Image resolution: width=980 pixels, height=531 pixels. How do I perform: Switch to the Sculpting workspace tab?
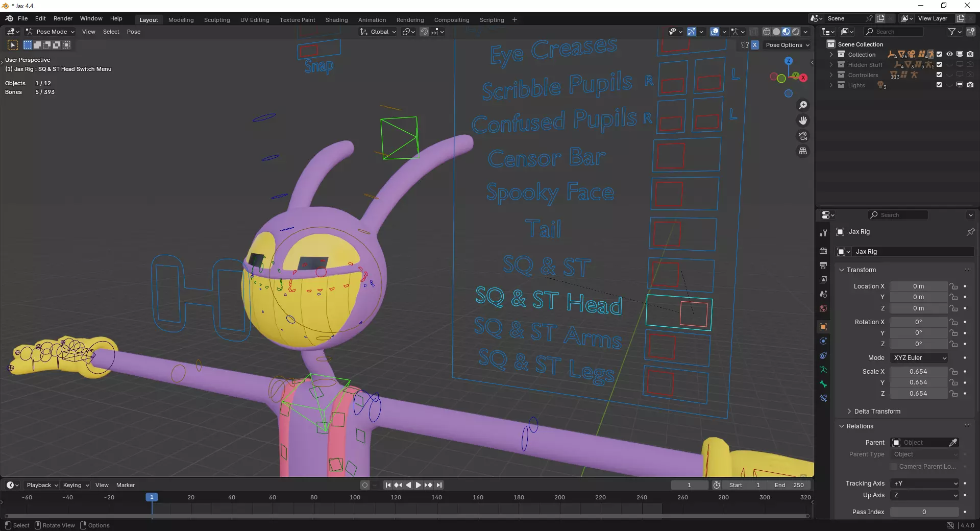[217, 20]
